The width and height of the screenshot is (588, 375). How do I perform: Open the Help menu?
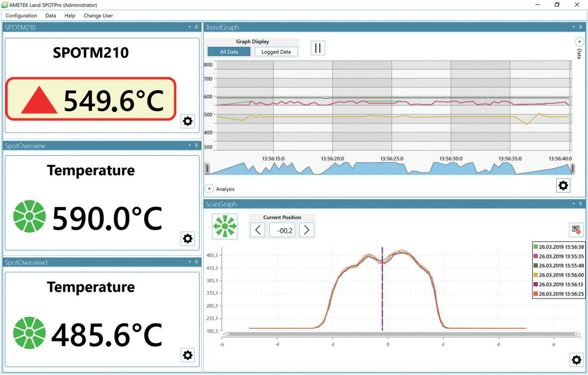point(70,16)
